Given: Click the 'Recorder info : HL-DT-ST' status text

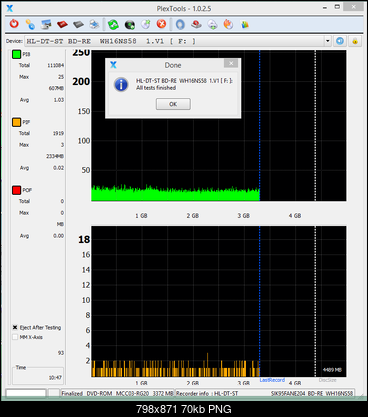Looking at the screenshot, I should [207, 393].
